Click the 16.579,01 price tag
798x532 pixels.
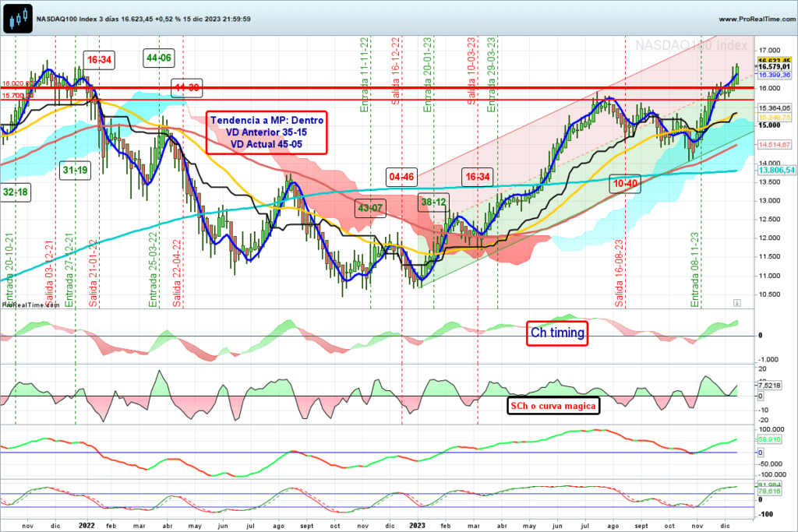(774, 67)
